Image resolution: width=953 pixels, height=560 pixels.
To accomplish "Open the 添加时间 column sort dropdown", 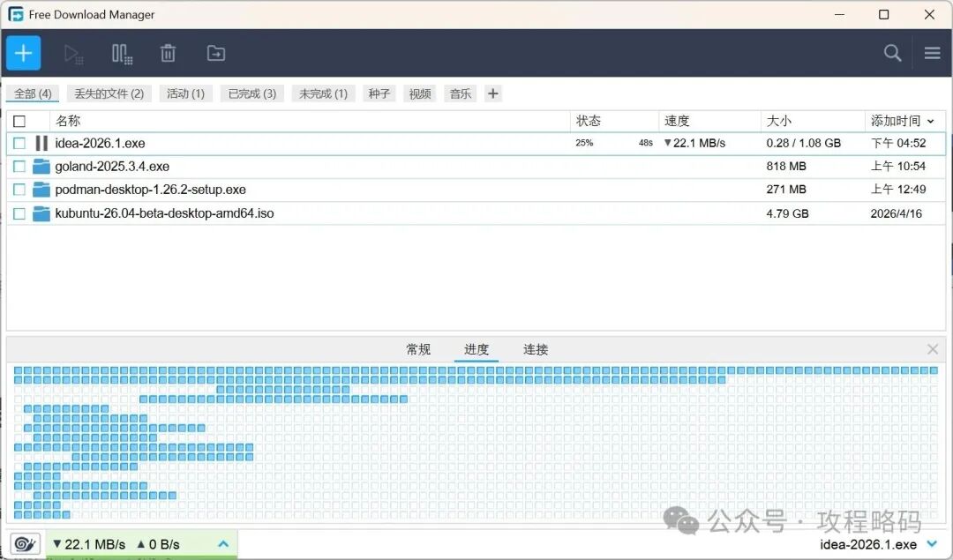I will click(x=930, y=121).
